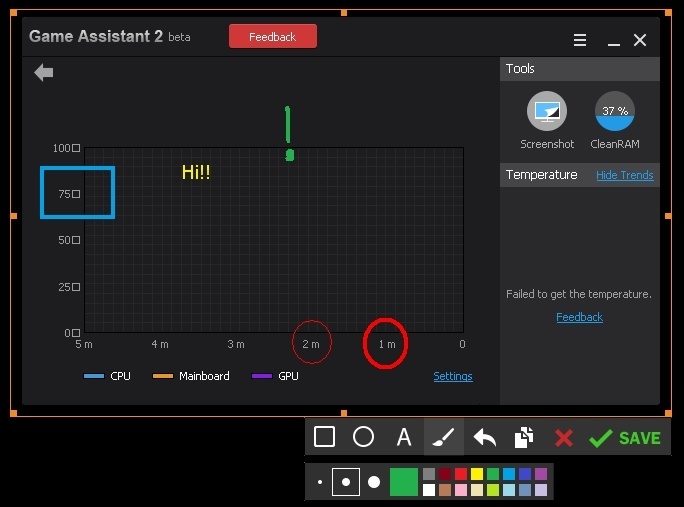The image size is (684, 507).
Task: Minimize the Game Assistant window
Action: (x=614, y=44)
